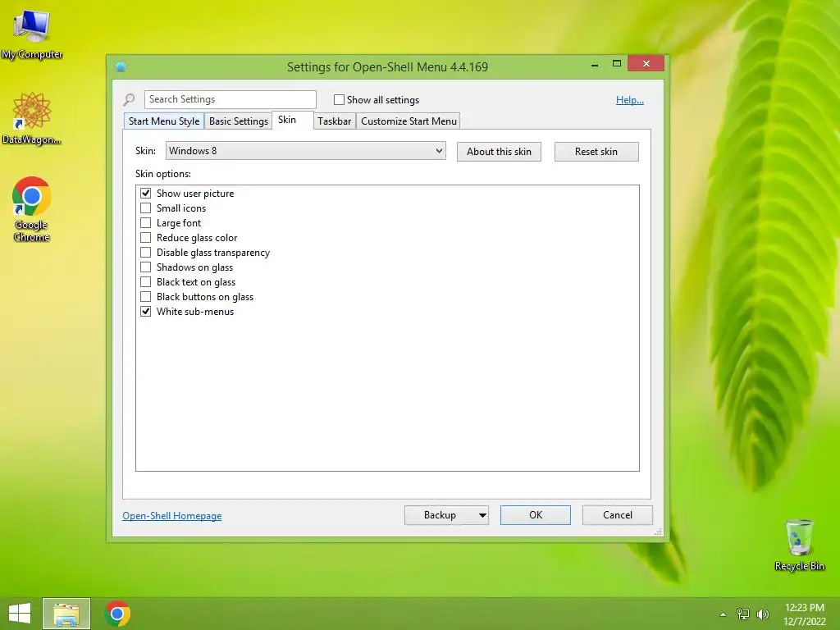Switch to Start Menu Style tab
Viewport: 840px width, 630px height.
[x=164, y=121]
